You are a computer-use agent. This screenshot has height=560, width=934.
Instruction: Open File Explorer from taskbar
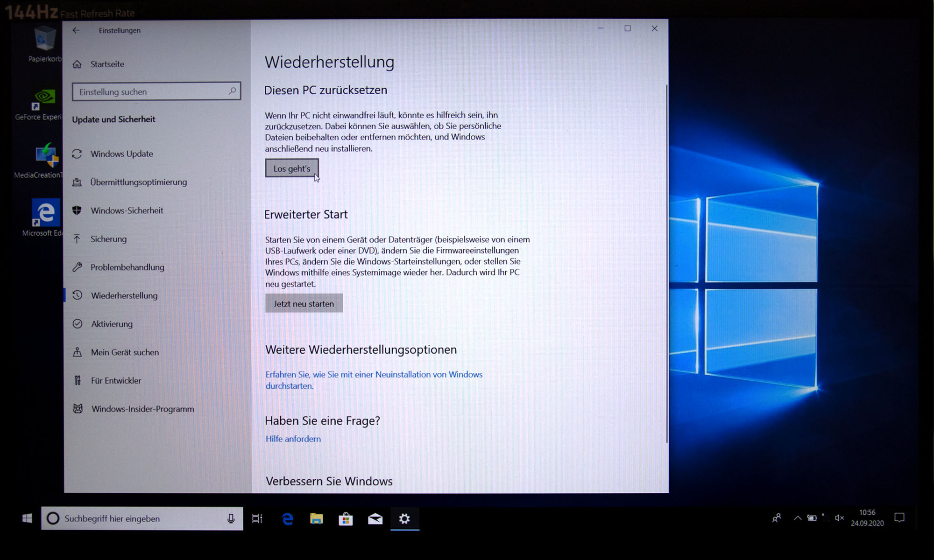tap(317, 518)
